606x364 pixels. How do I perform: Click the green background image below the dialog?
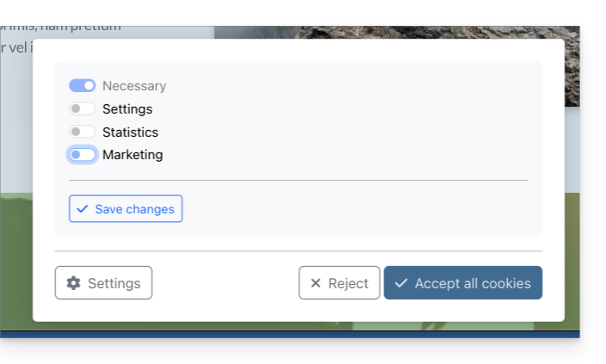coord(15,258)
